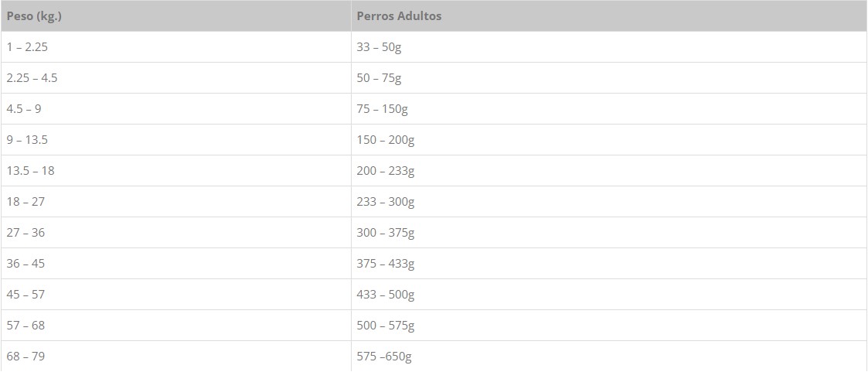Click the '9 – 13.5' weight cell

click(27, 140)
